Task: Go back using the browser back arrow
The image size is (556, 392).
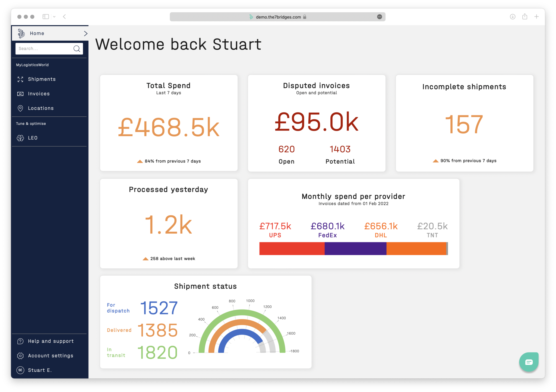Action: [64, 17]
